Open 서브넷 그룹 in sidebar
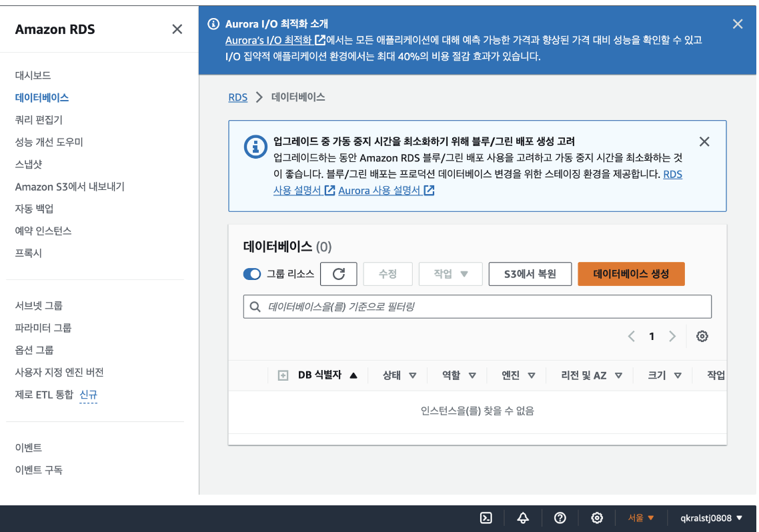759x532 pixels. pos(39,305)
